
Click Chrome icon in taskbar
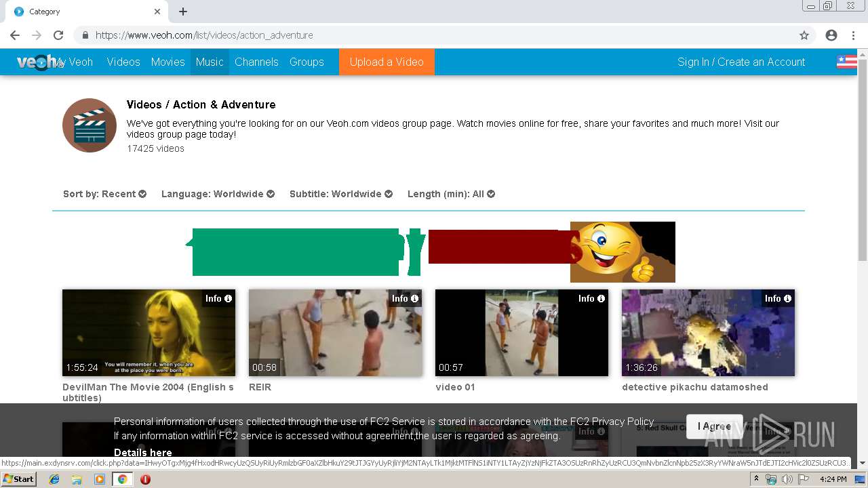[123, 479]
